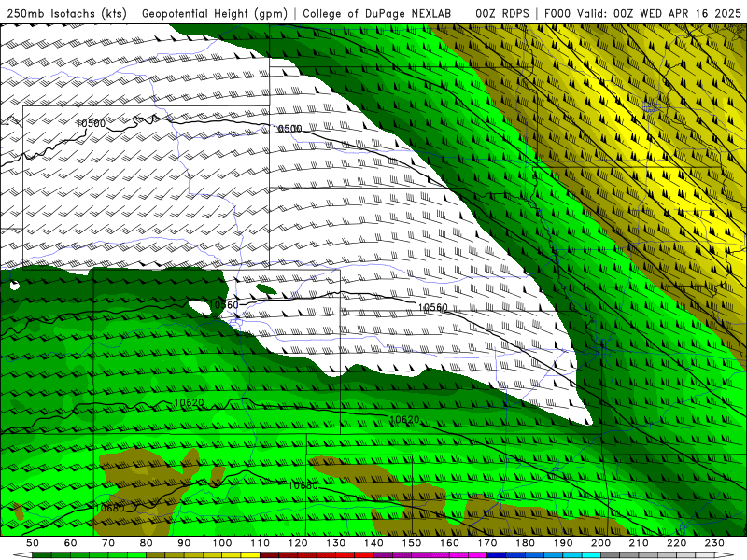Choose the 200 label on the legend
Screen dimensions: 747x560
click(x=601, y=543)
